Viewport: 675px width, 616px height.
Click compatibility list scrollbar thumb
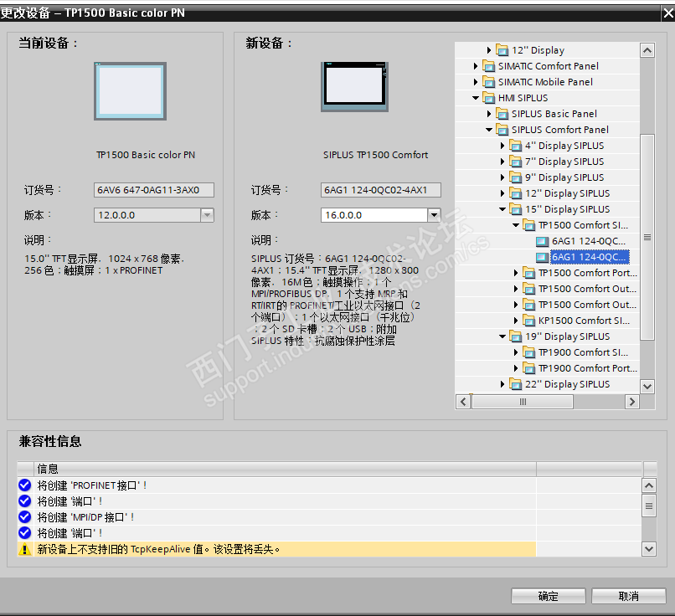coord(649,506)
